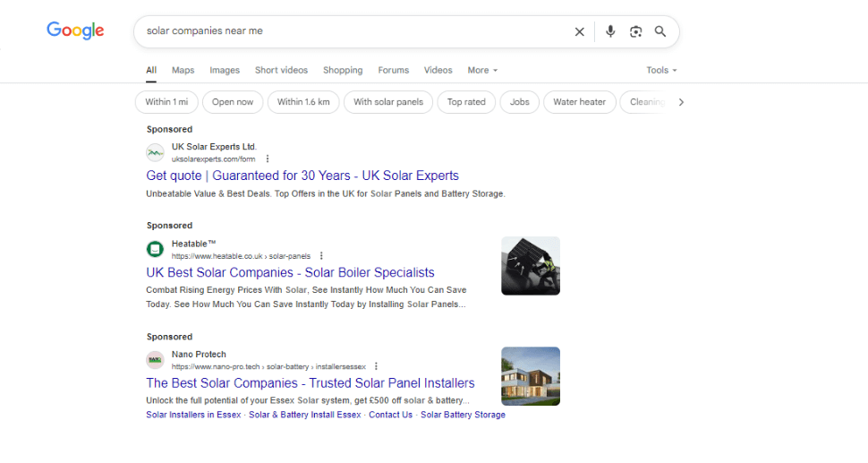The height and width of the screenshot is (463, 868).
Task: Open the Tools dropdown
Action: pyautogui.click(x=661, y=71)
